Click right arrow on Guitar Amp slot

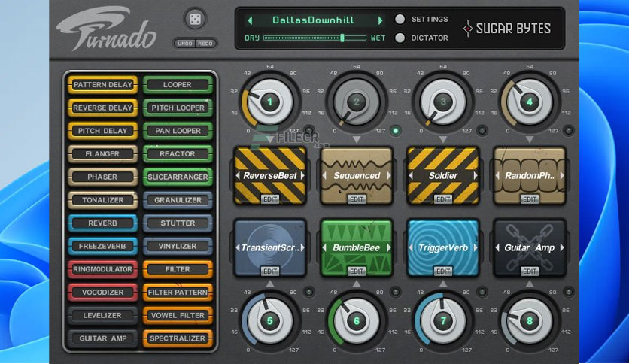(562, 247)
